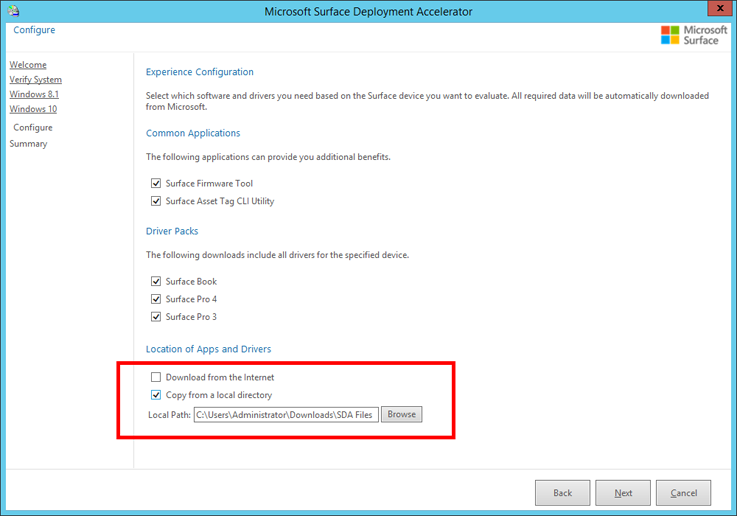The image size is (737, 516).
Task: Cancel the deployment wizard
Action: point(683,493)
